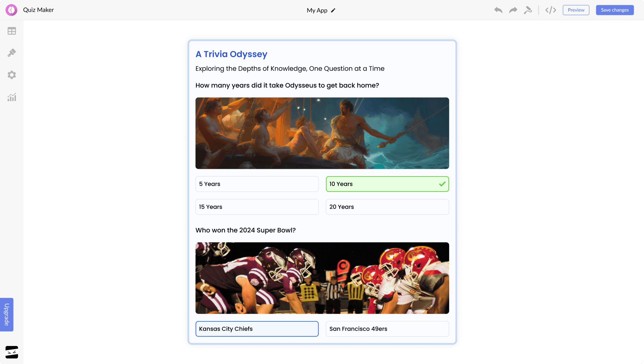Image resolution: width=644 pixels, height=364 pixels.
Task: Click the dark widget icon at bottom left
Action: pos(11,352)
